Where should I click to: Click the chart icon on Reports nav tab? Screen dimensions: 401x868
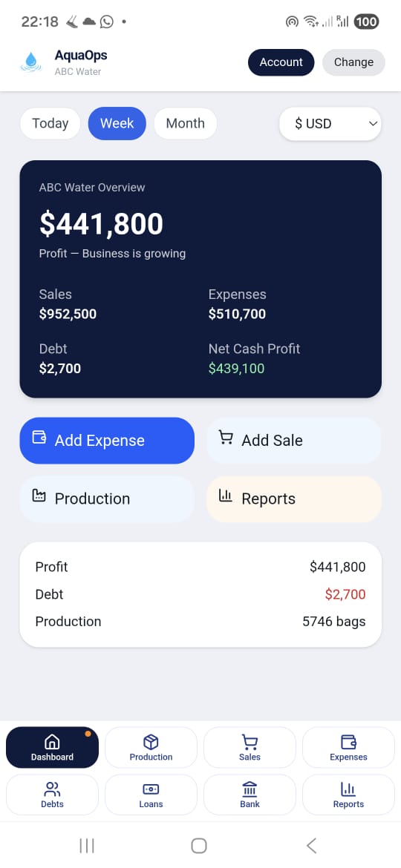348,789
